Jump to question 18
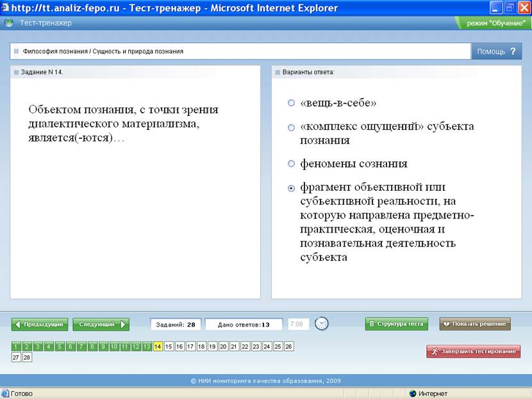The width and height of the screenshot is (532, 399). (x=201, y=346)
